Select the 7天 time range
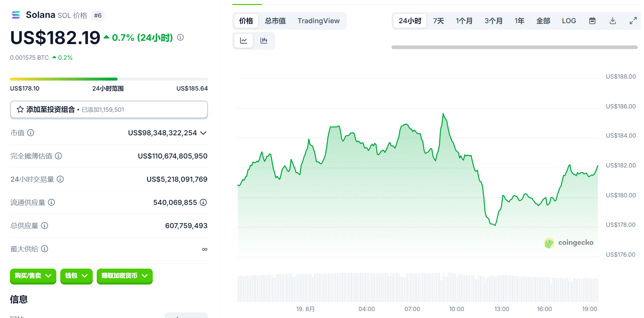Screen dimensions: 644x318 point(439,21)
